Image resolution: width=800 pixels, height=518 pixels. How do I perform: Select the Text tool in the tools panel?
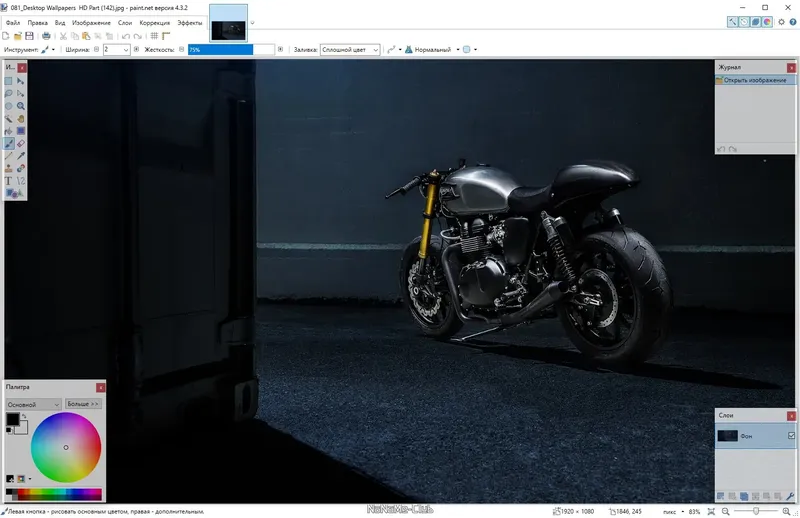tap(9, 181)
